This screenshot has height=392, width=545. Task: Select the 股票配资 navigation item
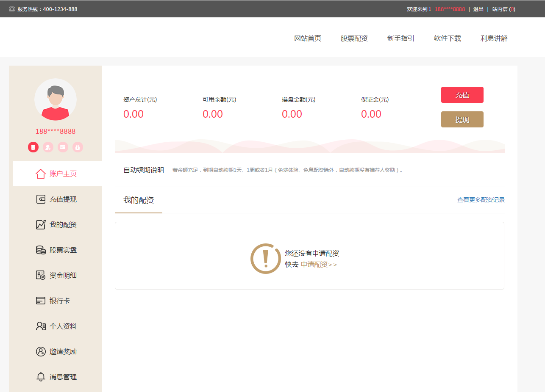point(354,38)
